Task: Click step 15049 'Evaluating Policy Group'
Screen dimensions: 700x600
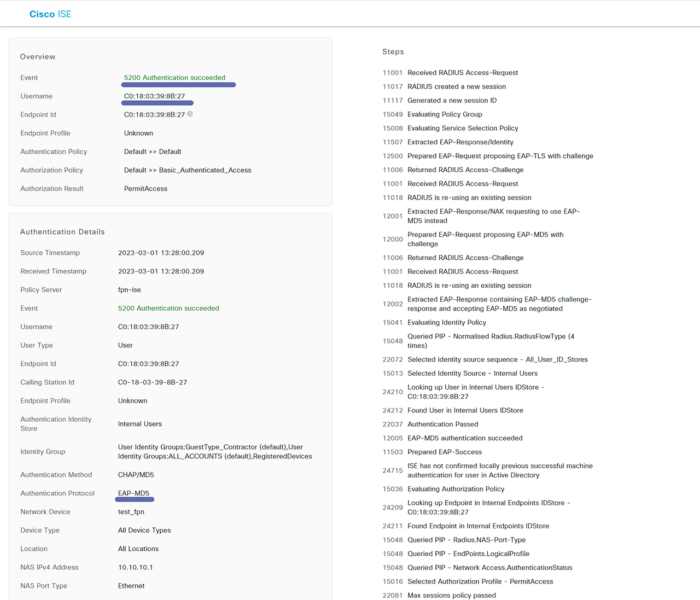Action: click(x=432, y=114)
